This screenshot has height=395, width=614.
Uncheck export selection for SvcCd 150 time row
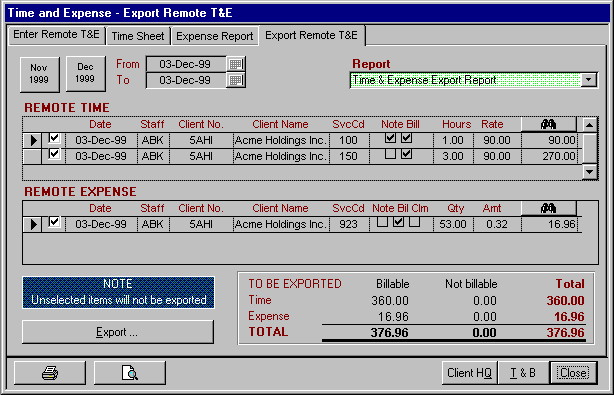tap(54, 154)
